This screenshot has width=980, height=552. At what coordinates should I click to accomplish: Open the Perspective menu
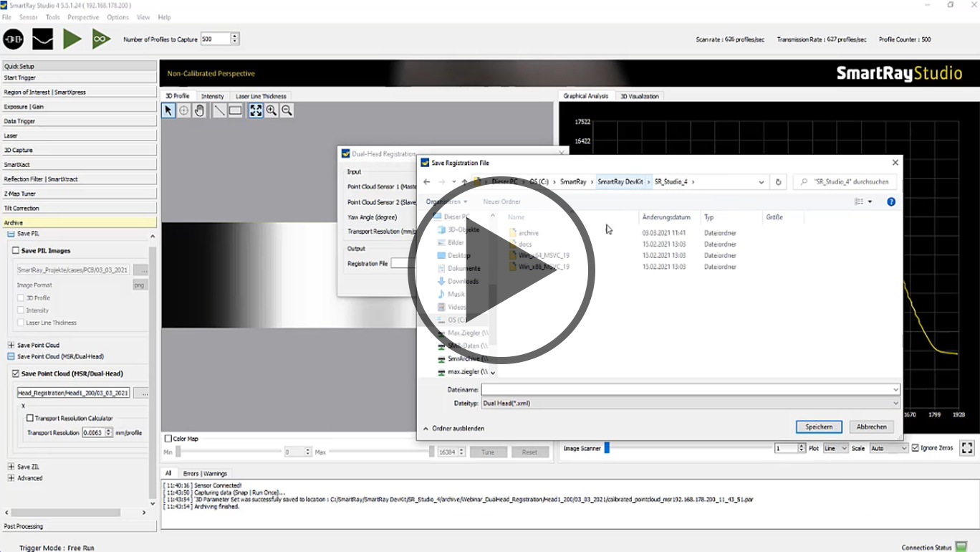[x=83, y=17]
